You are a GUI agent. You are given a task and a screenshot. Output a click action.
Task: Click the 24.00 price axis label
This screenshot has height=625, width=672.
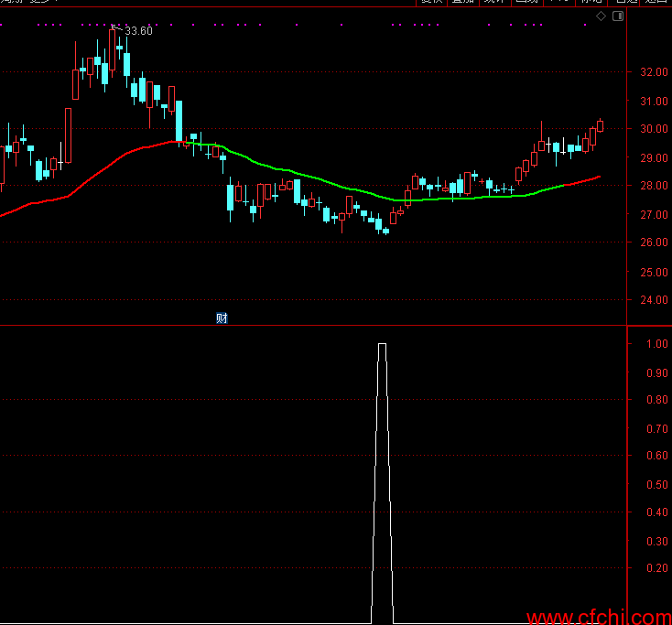pos(654,300)
